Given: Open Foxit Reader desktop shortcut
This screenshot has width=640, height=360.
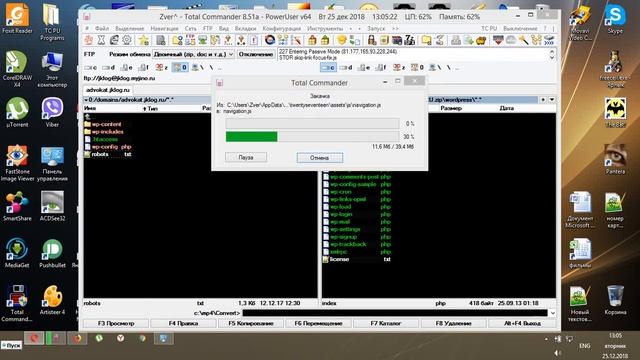Looking at the screenshot, I should coord(17,18).
